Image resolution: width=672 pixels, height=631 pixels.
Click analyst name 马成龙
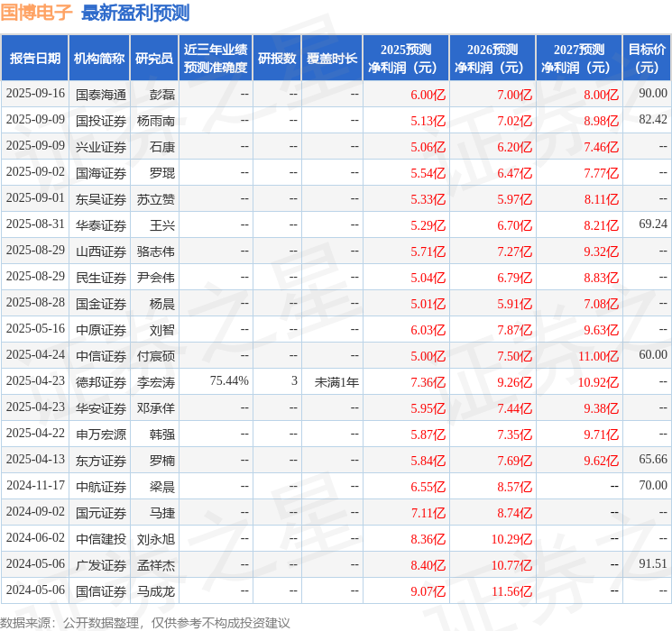155,591
